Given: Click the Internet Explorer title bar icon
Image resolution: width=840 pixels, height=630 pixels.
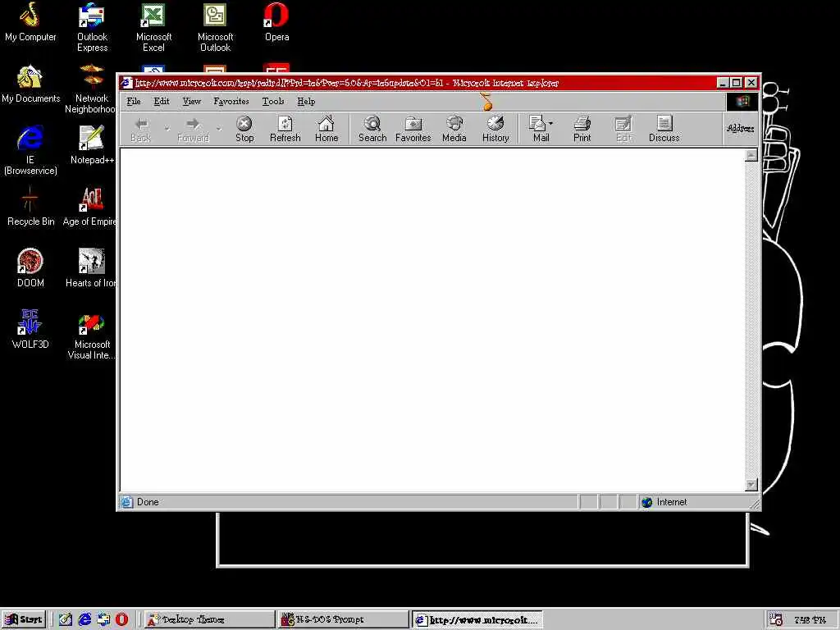Looking at the screenshot, I should click(x=126, y=83).
